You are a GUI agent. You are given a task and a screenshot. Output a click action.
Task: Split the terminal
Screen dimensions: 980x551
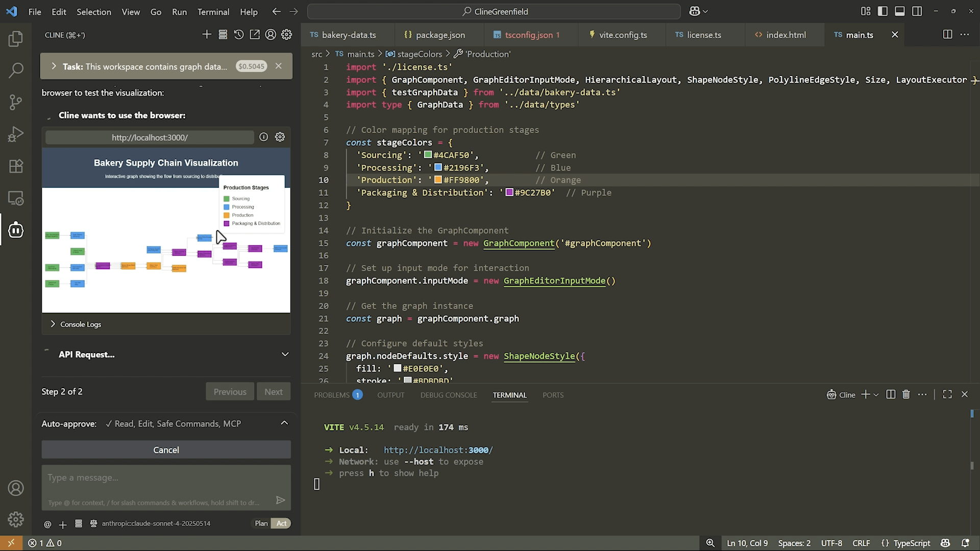(x=891, y=394)
